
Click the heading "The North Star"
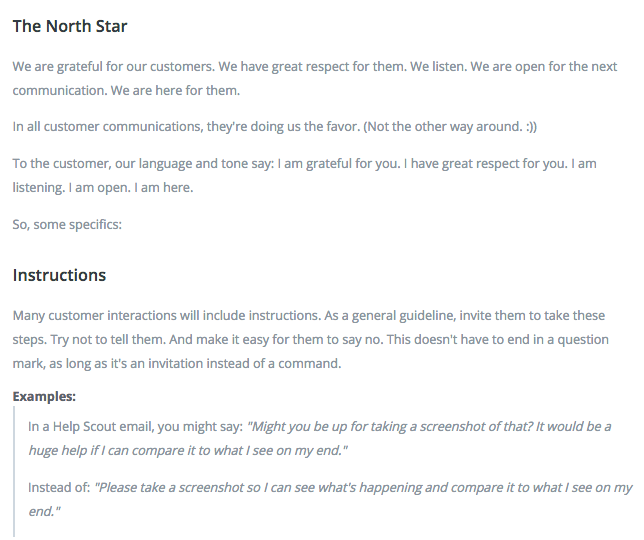(70, 26)
